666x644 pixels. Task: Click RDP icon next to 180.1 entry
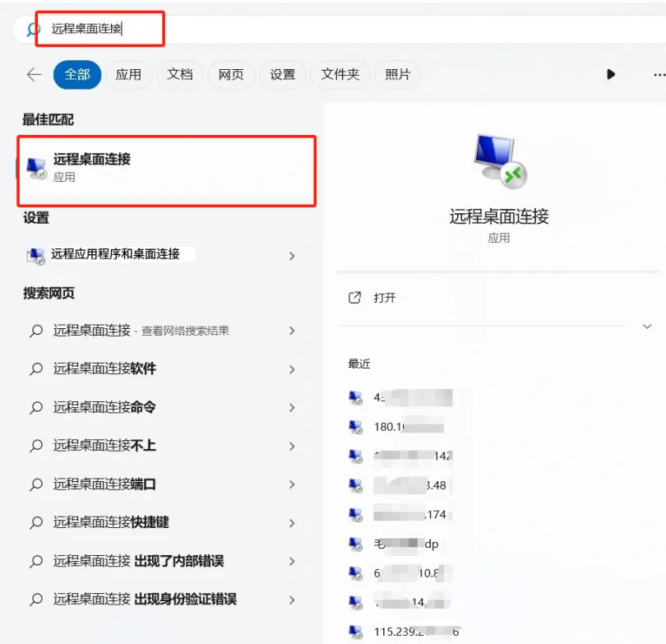coord(355,427)
